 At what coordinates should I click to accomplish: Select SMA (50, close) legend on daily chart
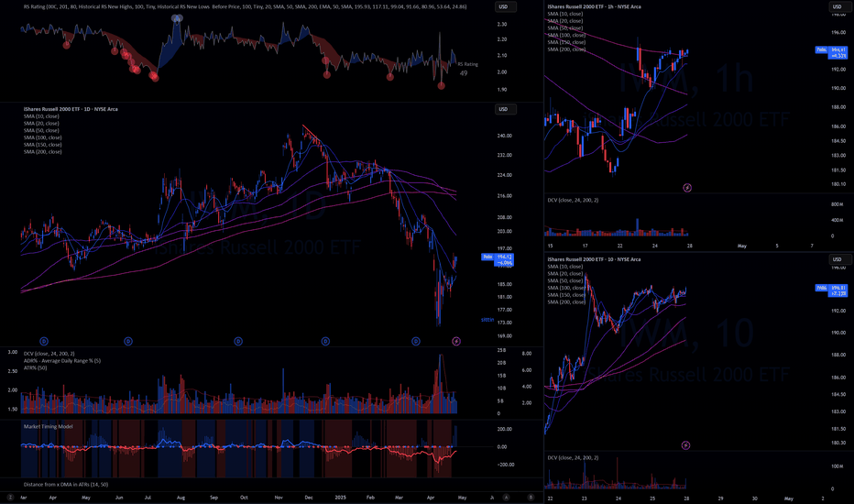click(41, 130)
